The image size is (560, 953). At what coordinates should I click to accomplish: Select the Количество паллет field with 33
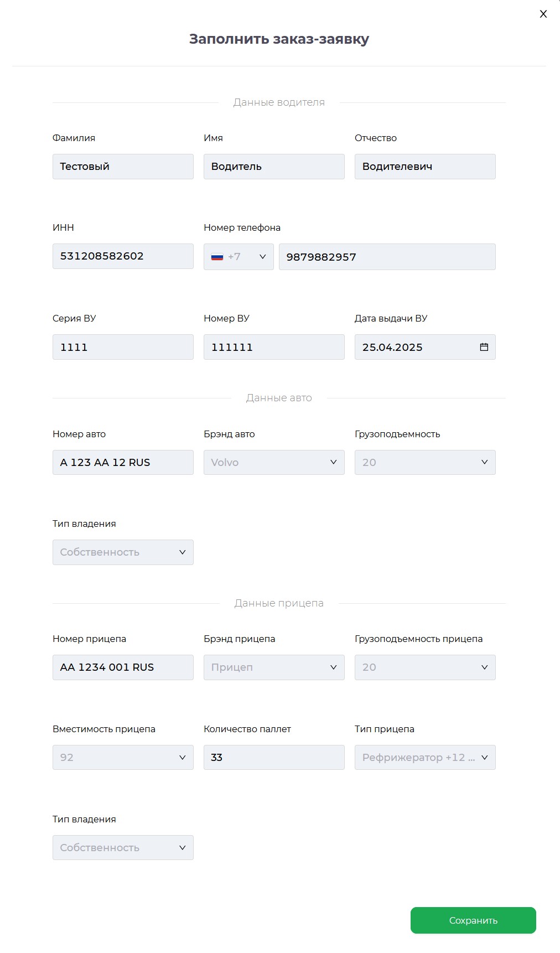pyautogui.click(x=274, y=757)
